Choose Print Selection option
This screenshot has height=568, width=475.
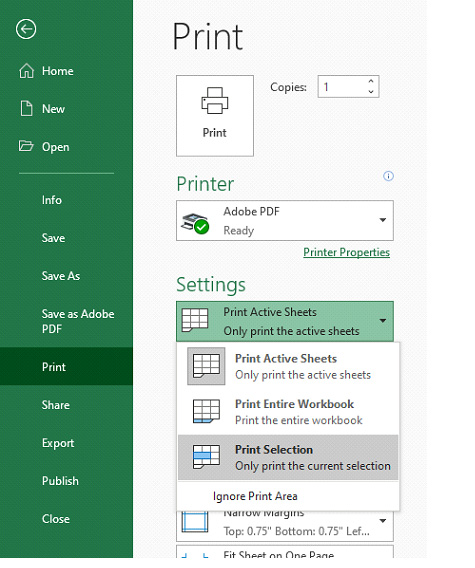pyautogui.click(x=288, y=457)
